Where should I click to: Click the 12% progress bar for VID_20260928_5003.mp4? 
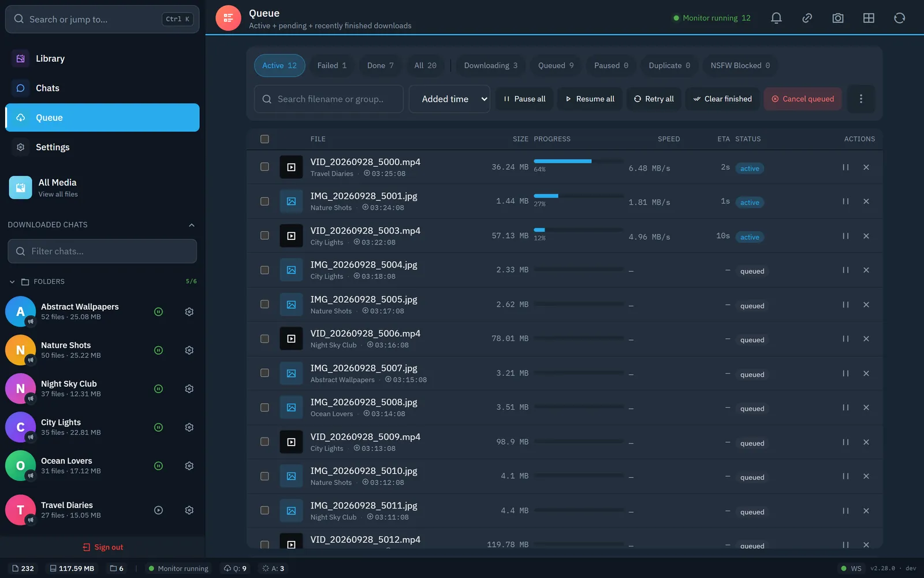pyautogui.click(x=578, y=230)
